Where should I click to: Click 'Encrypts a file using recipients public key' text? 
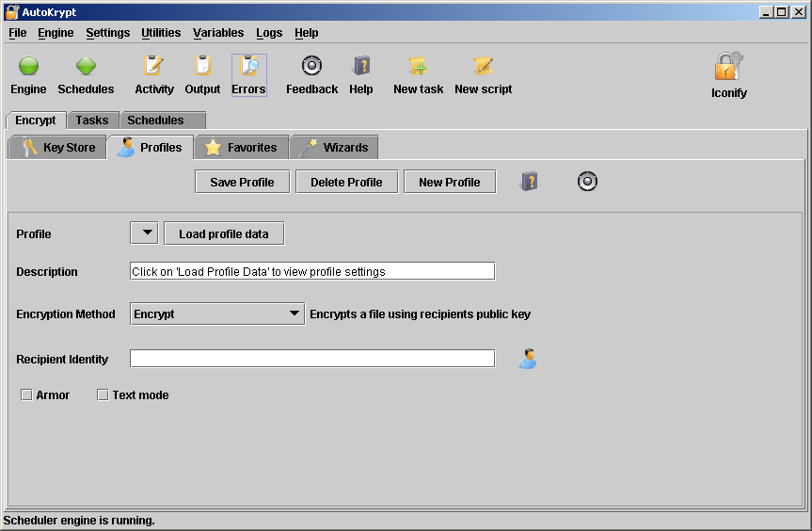[x=420, y=314]
